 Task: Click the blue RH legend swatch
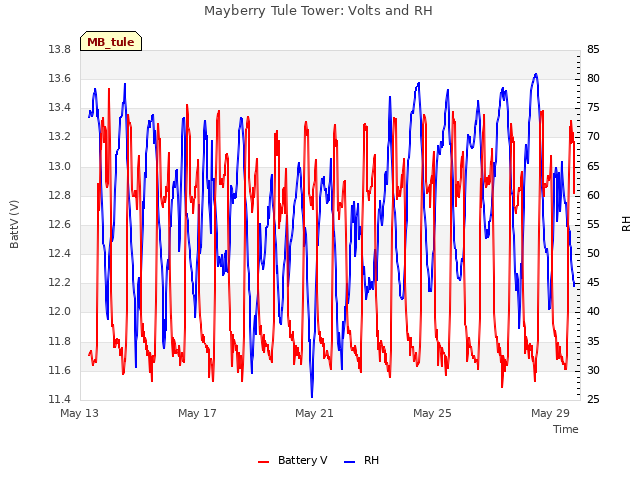pos(350,462)
